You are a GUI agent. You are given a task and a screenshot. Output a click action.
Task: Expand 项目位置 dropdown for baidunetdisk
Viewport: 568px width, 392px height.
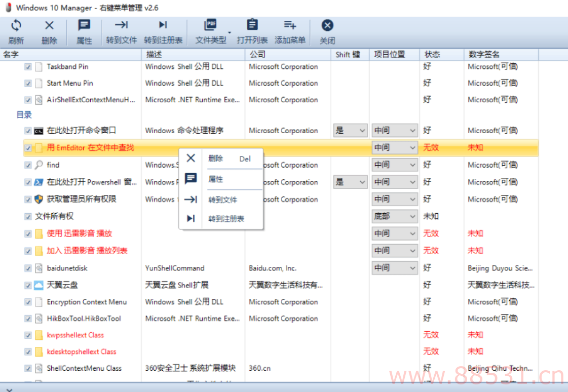coord(395,268)
